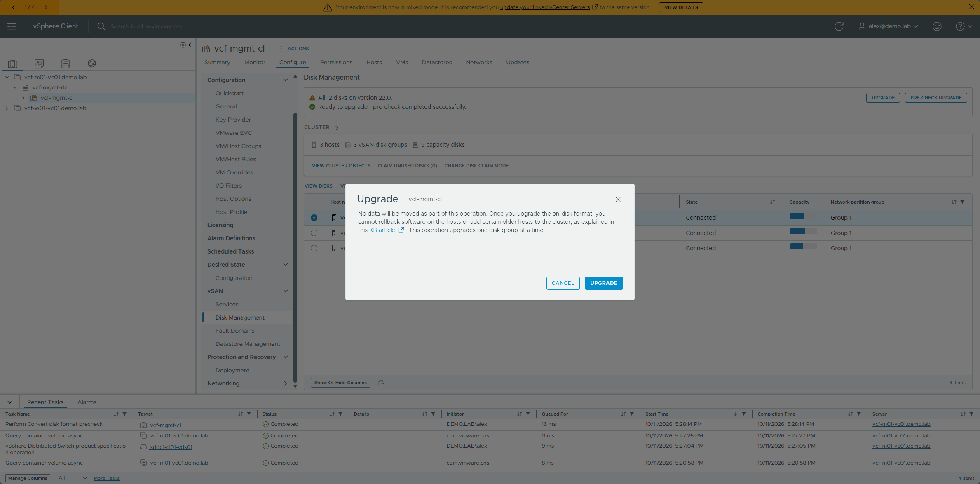Click the capacity bar of third host row
Viewport: 980px width, 484px height.
[803, 247]
